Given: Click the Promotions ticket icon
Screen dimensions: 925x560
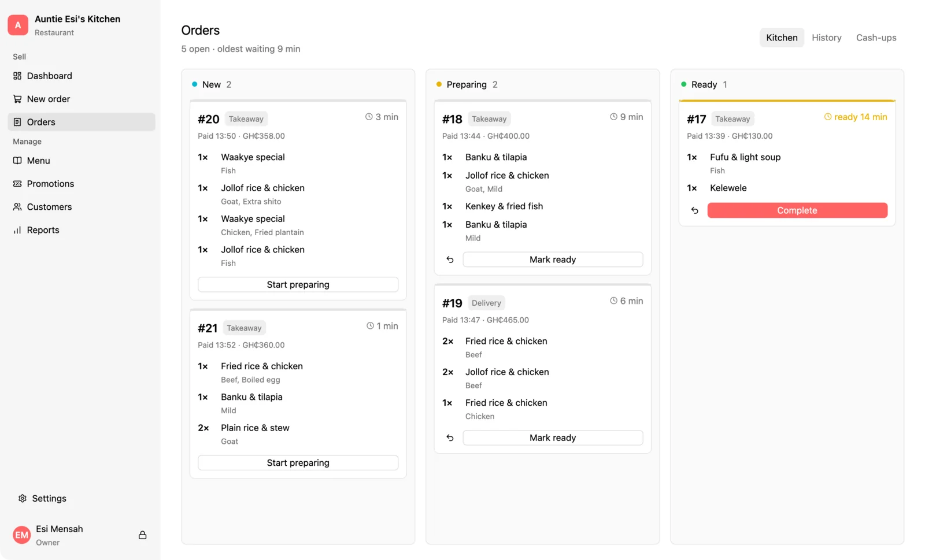Looking at the screenshot, I should point(17,184).
